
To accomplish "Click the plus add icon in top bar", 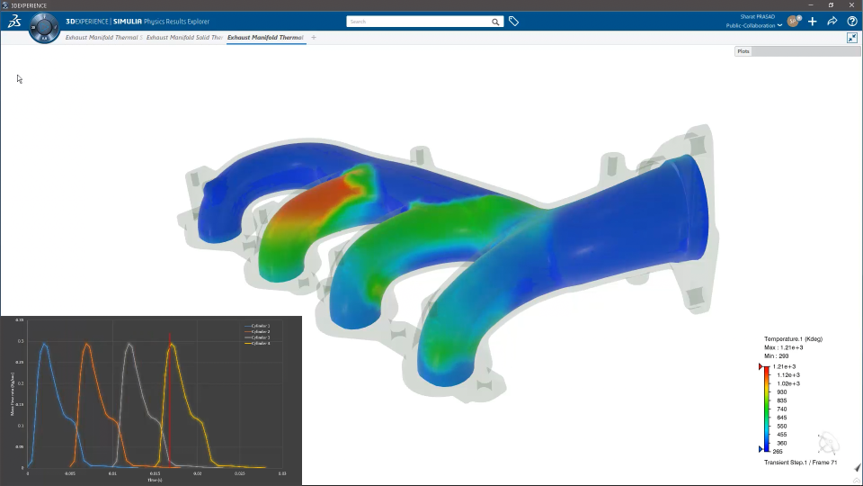I will pos(812,21).
